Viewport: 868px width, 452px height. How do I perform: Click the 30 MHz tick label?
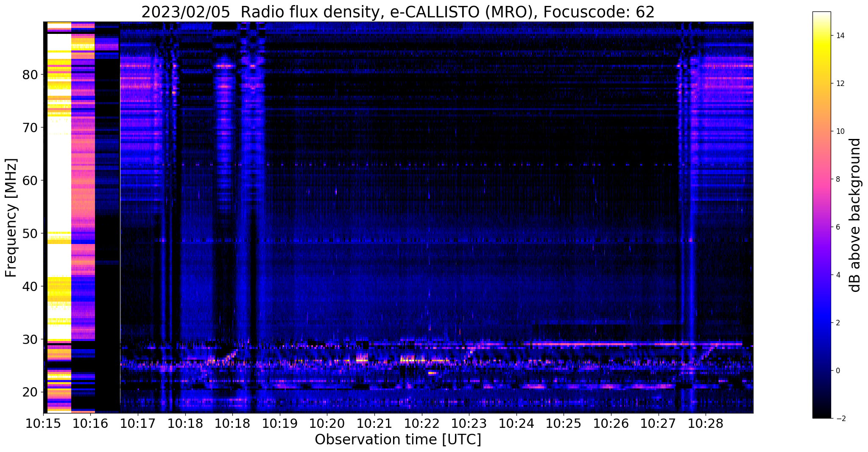[30, 339]
